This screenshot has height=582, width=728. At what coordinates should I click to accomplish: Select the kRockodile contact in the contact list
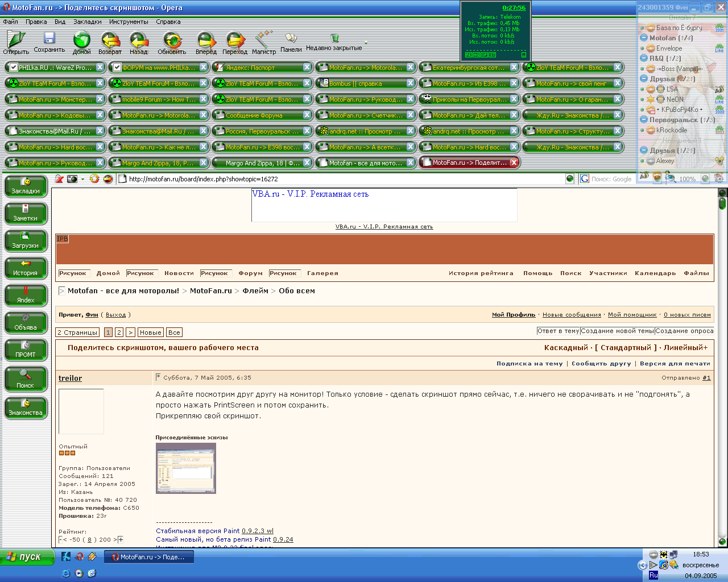(x=672, y=130)
